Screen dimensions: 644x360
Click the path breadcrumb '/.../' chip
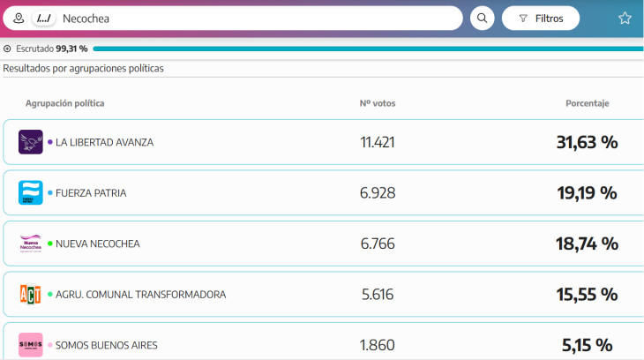[44, 18]
